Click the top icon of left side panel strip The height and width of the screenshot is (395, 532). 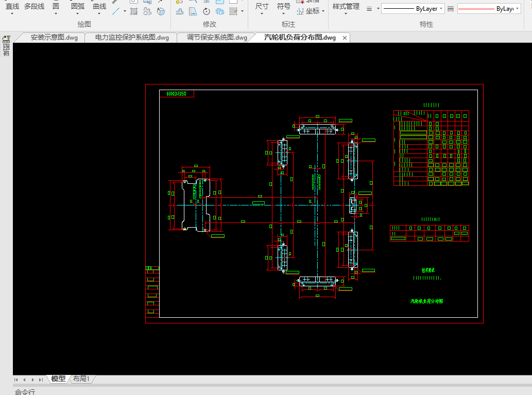point(6,39)
